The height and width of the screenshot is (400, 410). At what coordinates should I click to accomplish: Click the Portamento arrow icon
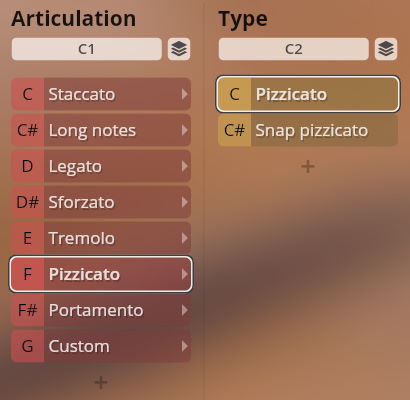pyautogui.click(x=185, y=310)
